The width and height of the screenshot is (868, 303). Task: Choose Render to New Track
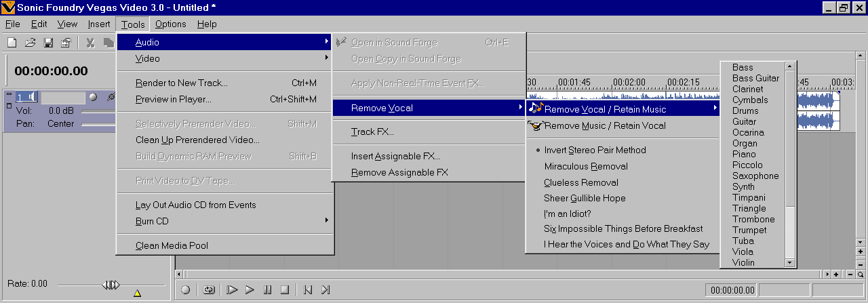(225, 83)
